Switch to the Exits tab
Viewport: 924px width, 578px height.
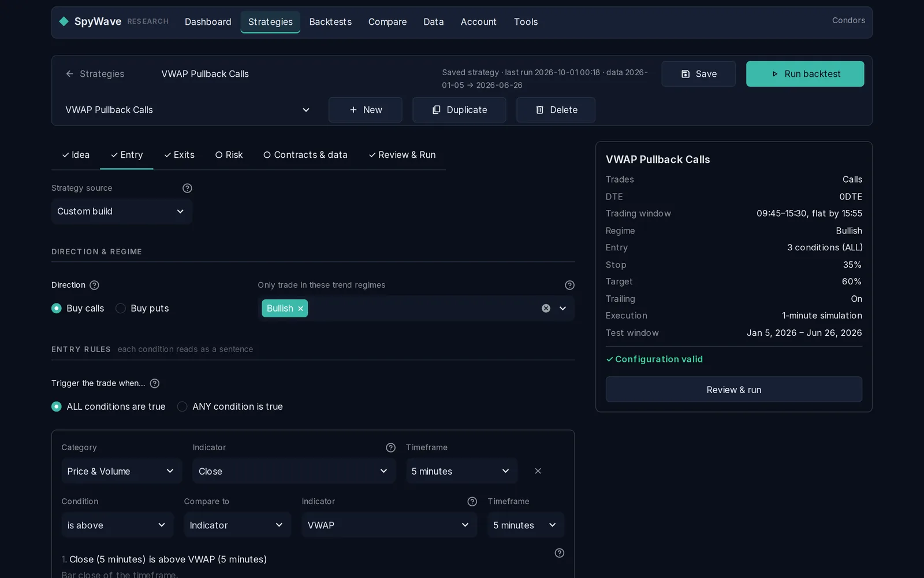[179, 155]
